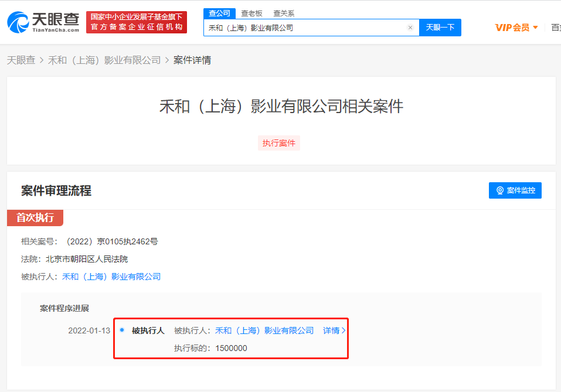
Task: Click the 案件监控 button
Action: point(515,190)
